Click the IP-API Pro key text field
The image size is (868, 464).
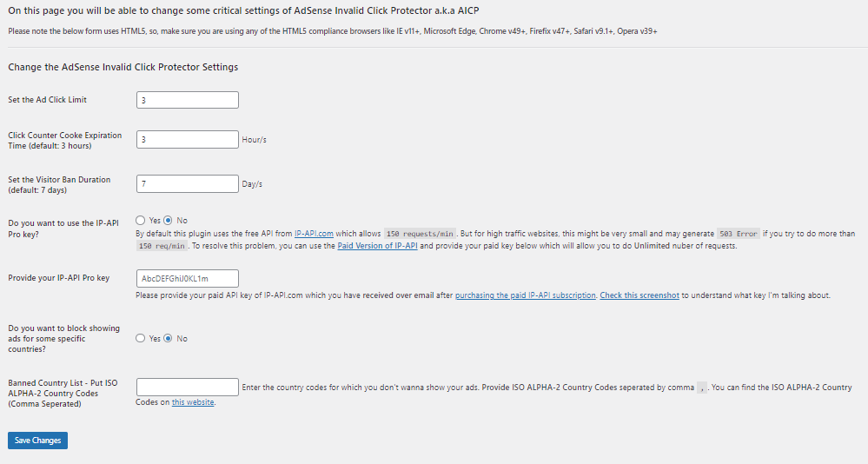pyautogui.click(x=187, y=279)
